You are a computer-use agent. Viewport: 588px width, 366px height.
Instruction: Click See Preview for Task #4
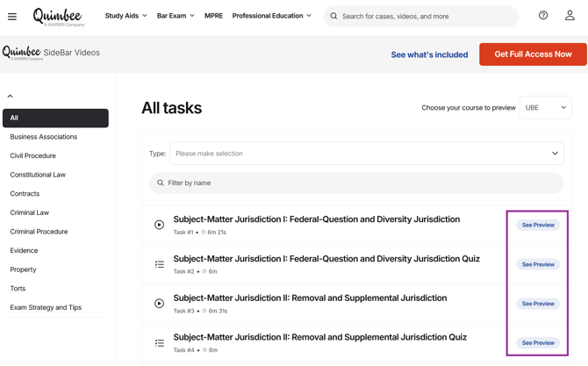tap(538, 343)
